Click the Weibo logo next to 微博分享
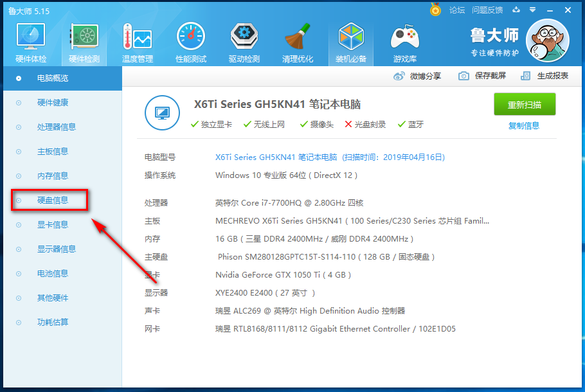The width and height of the screenshot is (585, 392). click(x=399, y=76)
